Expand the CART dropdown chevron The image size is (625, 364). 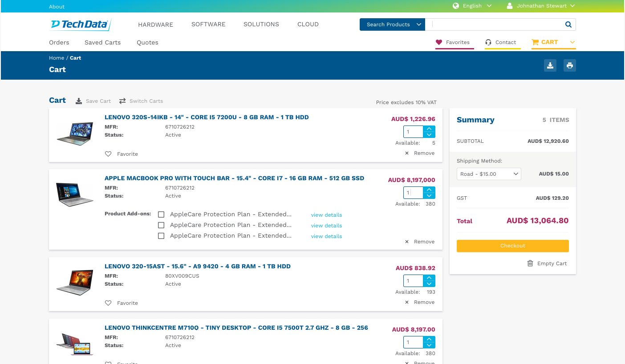[572, 42]
